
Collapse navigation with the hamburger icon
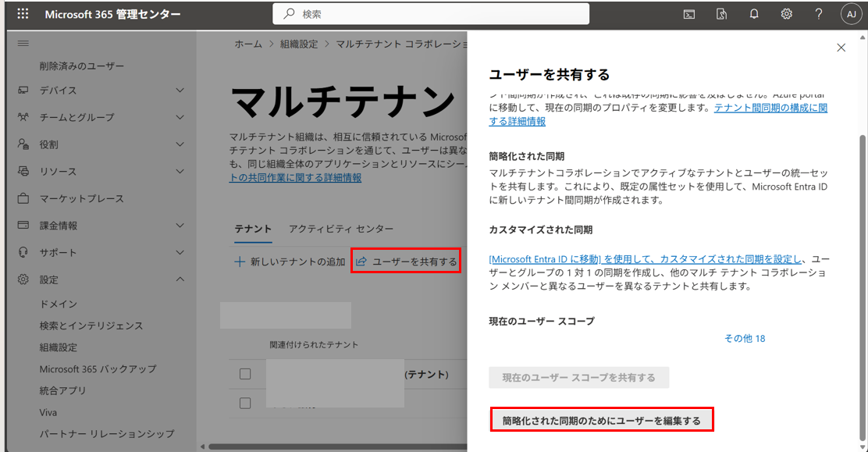pos(23,43)
